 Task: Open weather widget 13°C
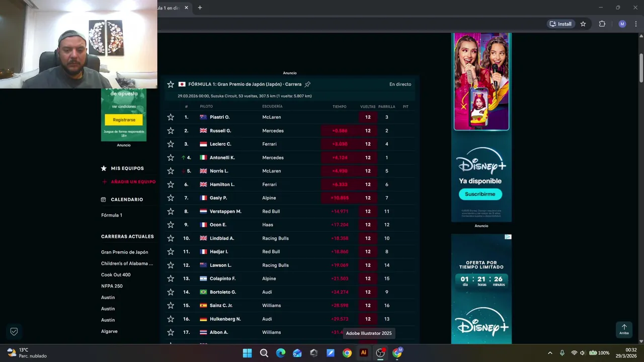tap(27, 353)
